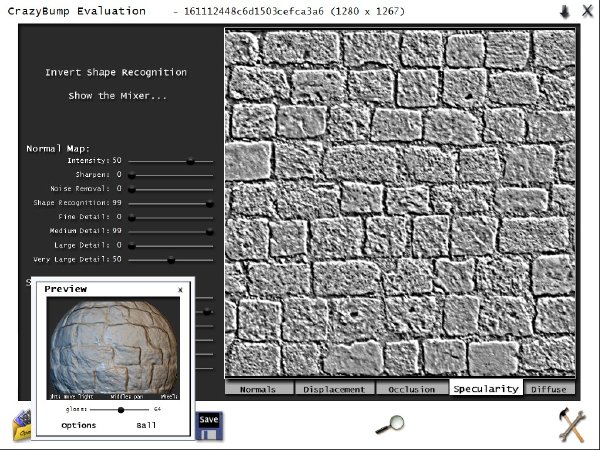The height and width of the screenshot is (450, 600).
Task: Click the Sharpen slider handle
Action: (x=132, y=175)
